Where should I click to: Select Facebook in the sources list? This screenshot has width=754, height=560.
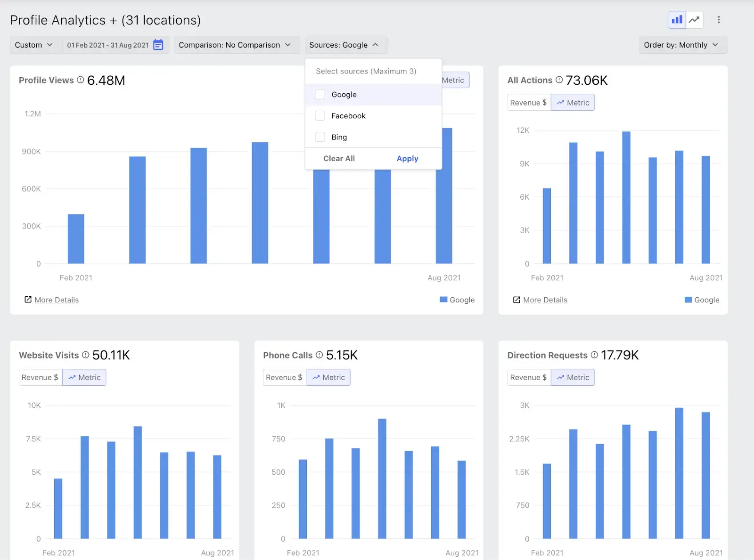pyautogui.click(x=373, y=116)
